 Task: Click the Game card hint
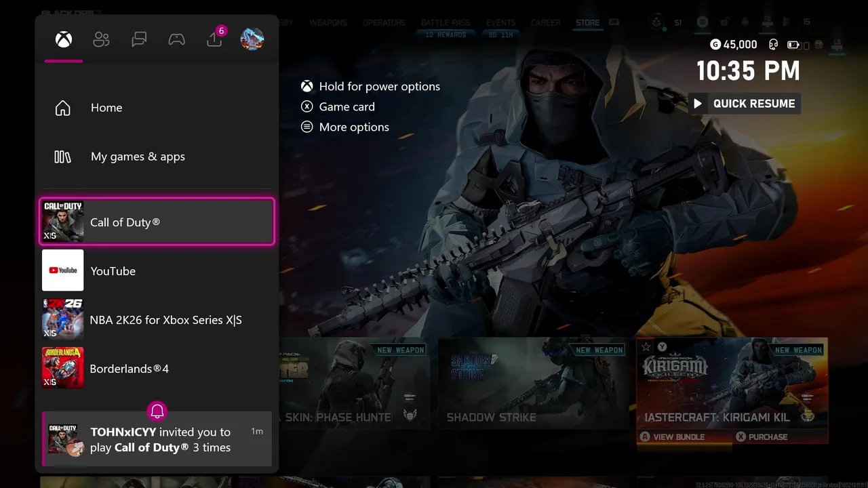pyautogui.click(x=347, y=106)
